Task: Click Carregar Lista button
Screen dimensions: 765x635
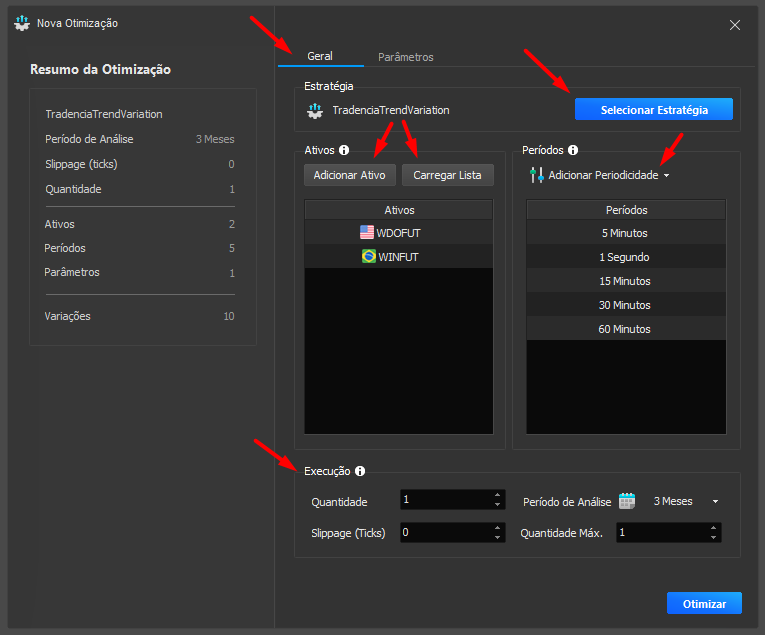Action: (447, 175)
